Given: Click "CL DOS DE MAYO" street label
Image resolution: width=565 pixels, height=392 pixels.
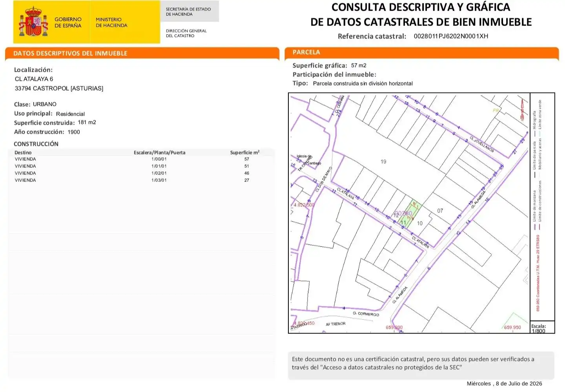Looking at the screenshot, I should pyautogui.click(x=324, y=179).
